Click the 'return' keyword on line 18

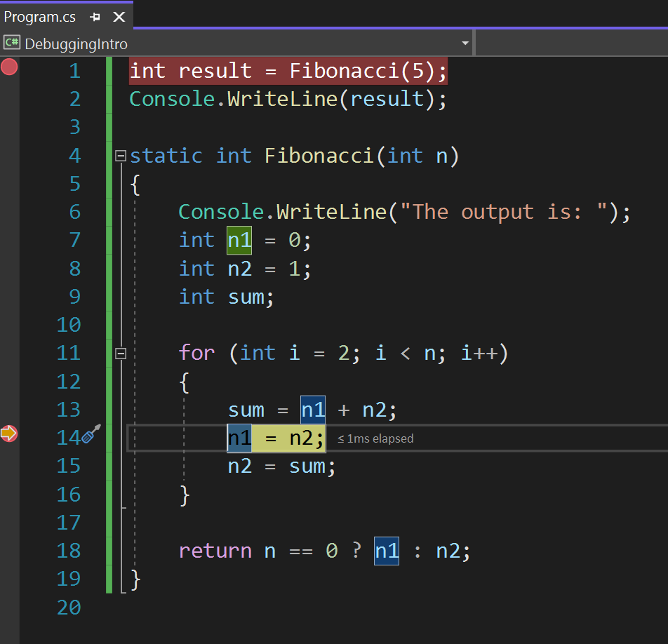point(215,551)
